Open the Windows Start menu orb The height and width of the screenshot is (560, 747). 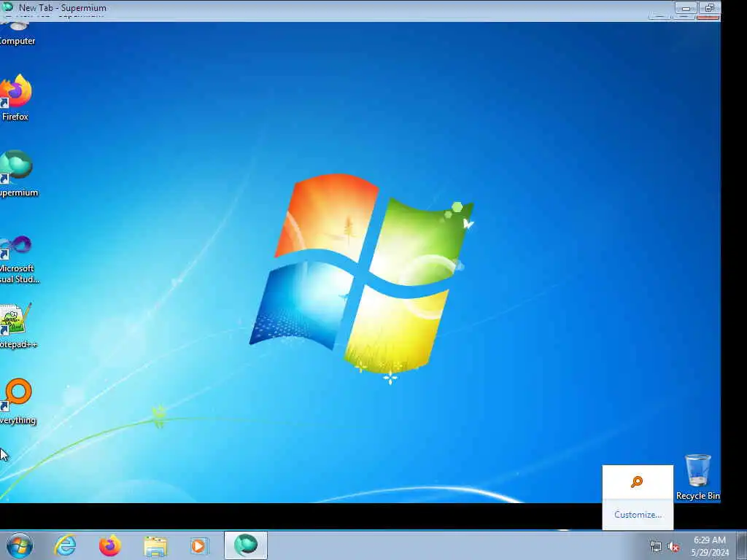tap(20, 545)
